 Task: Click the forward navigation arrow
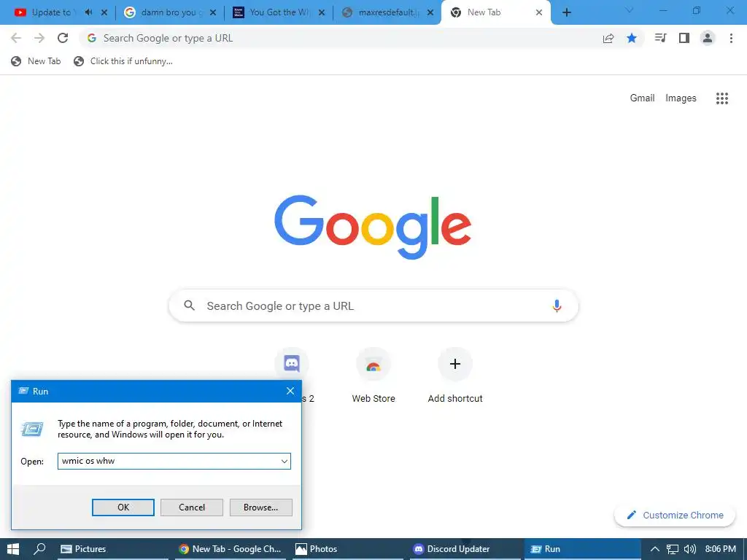(x=39, y=38)
